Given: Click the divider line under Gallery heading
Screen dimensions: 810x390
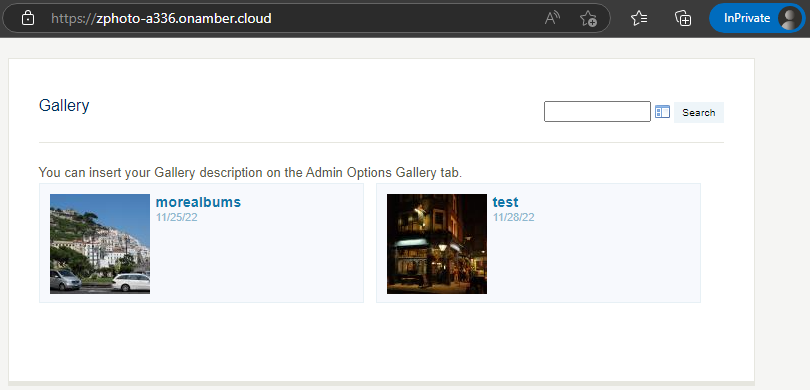Looking at the screenshot, I should click(381, 142).
